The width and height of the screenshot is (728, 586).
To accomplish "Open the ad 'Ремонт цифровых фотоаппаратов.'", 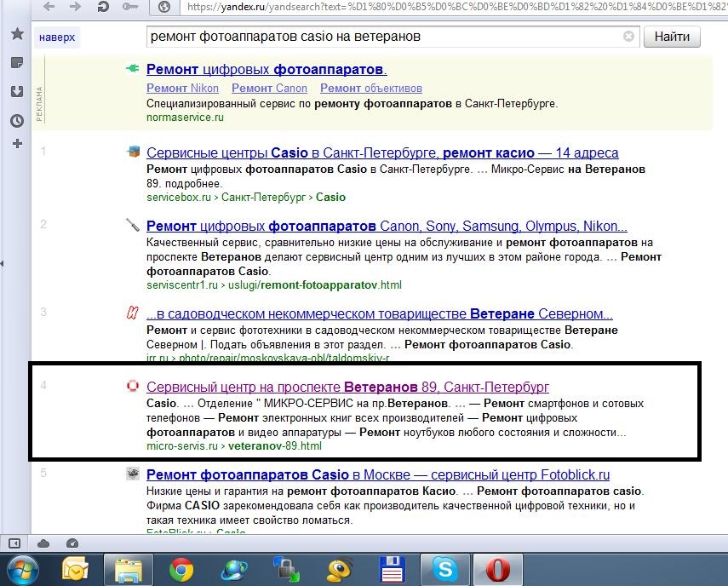I will [x=267, y=69].
